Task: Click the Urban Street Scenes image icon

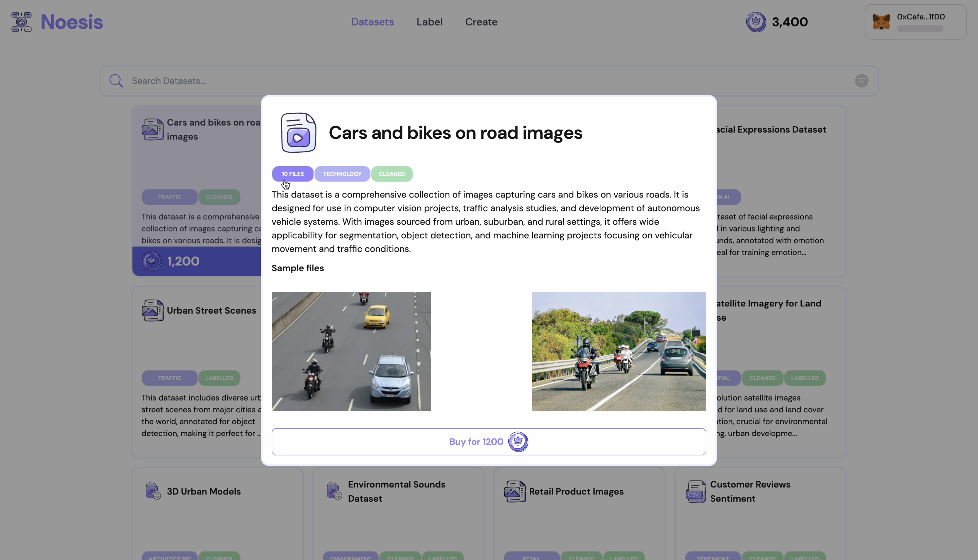Action: click(x=152, y=311)
